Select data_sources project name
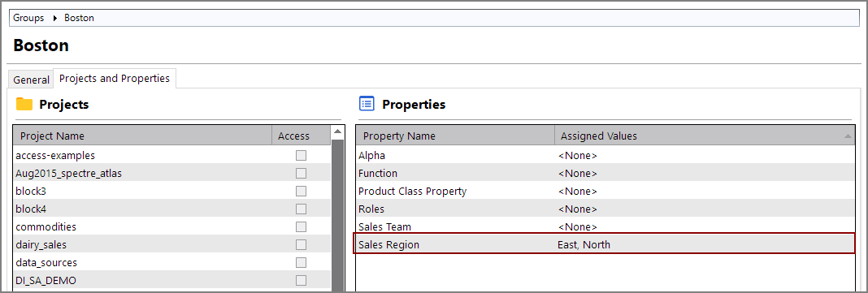 tap(46, 263)
